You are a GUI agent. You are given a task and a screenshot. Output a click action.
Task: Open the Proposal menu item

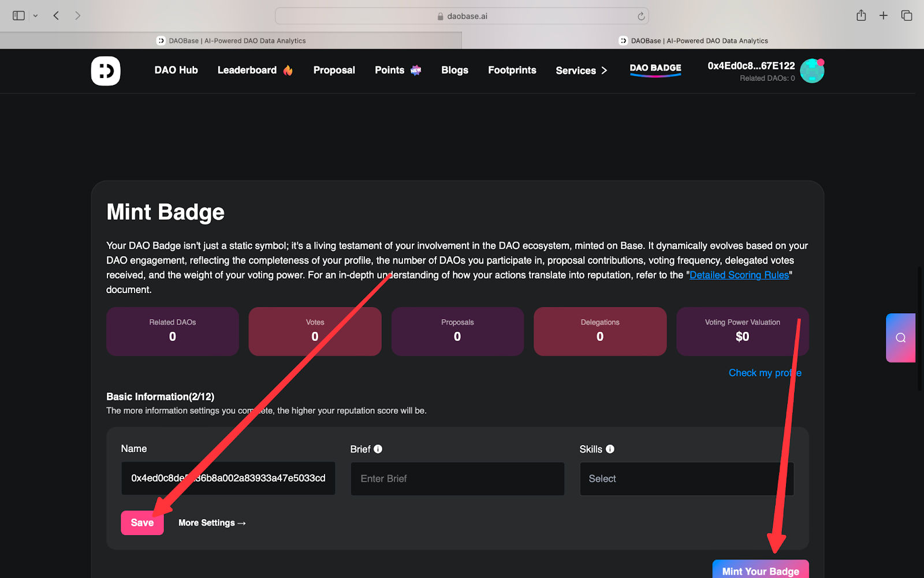coord(334,70)
